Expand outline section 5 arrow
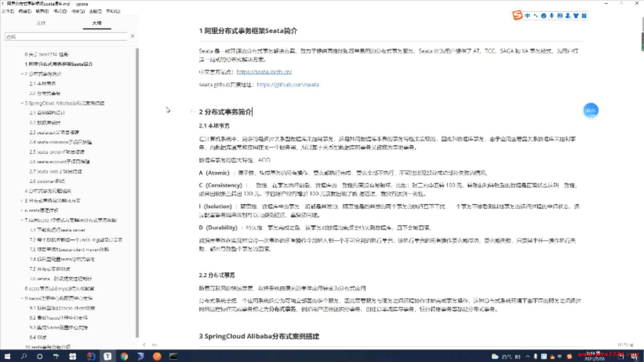The height and width of the screenshot is (362, 644). 22,201
